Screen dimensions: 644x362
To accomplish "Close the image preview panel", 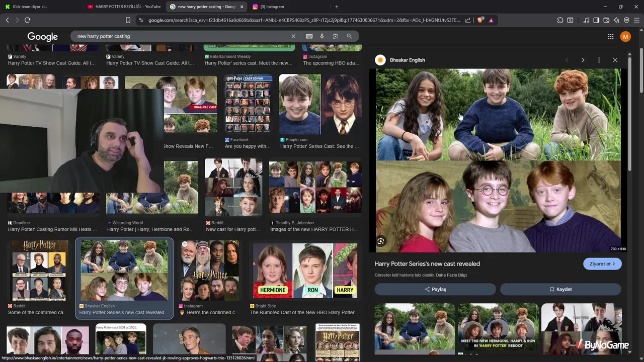I will tap(615, 60).
